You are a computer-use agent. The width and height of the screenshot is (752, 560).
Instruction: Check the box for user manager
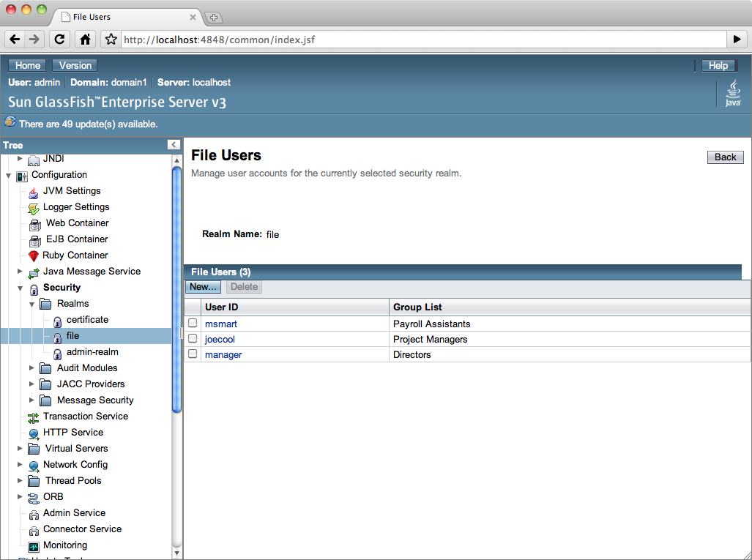tap(193, 354)
